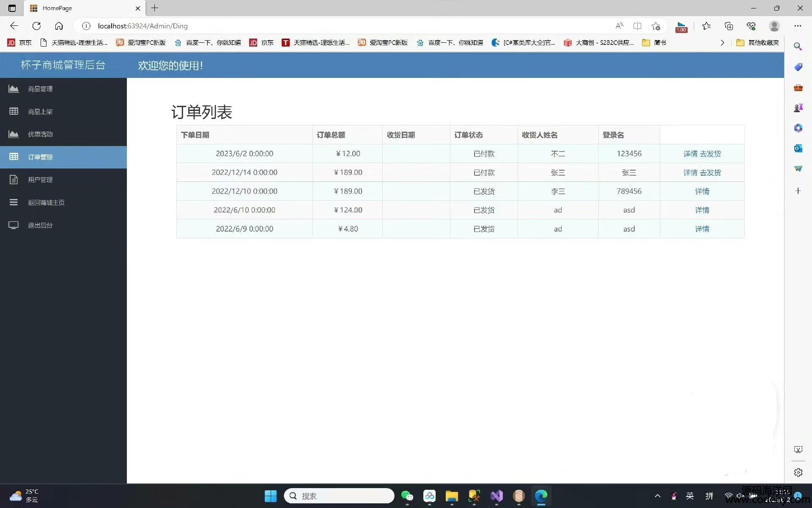The height and width of the screenshot is (508, 812).
Task: Open the collections icon in the toolbar
Action: click(729, 26)
